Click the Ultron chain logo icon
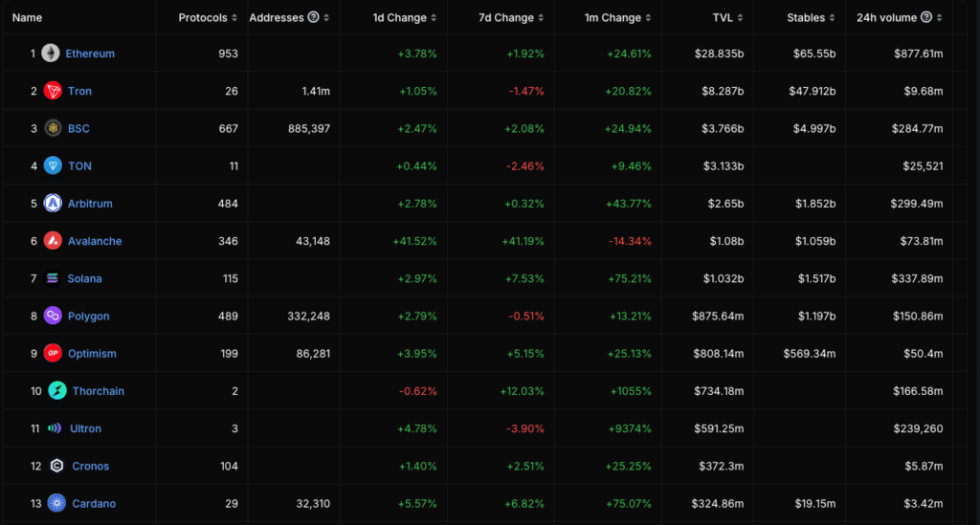The width and height of the screenshot is (980, 525). point(54,428)
